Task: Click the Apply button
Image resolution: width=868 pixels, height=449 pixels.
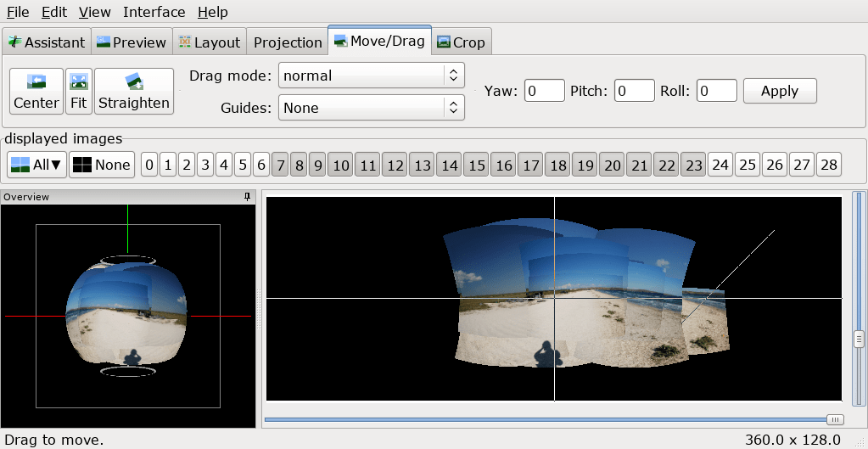Action: pos(780,91)
